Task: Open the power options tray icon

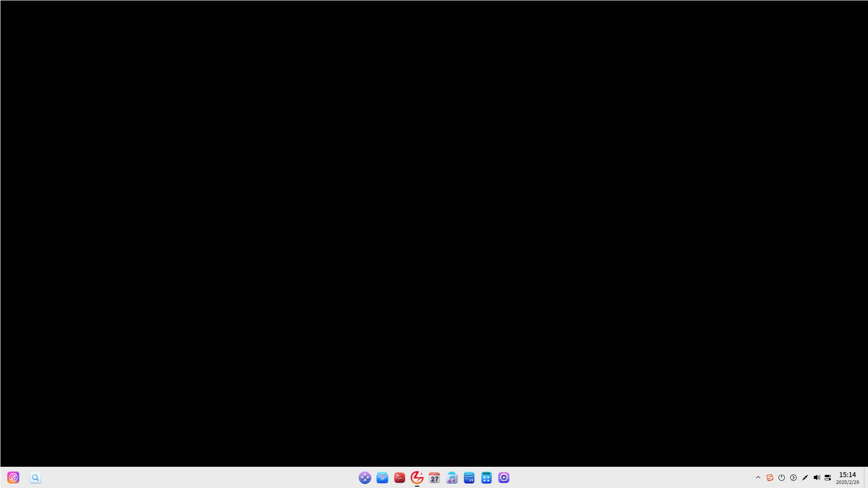Action: pos(782,478)
